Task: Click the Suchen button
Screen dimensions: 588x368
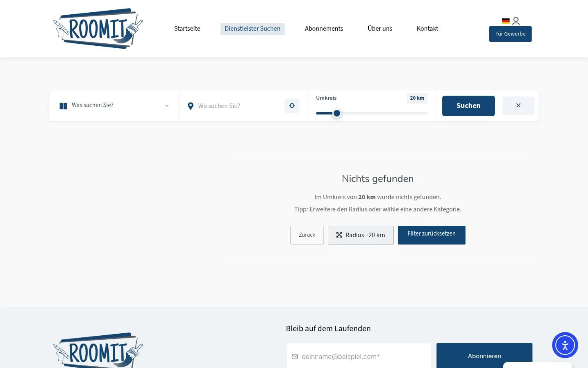Action: pyautogui.click(x=468, y=106)
